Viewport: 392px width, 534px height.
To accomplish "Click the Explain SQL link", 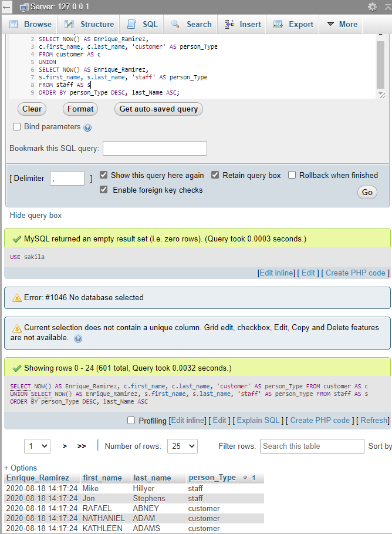I will [x=258, y=421].
